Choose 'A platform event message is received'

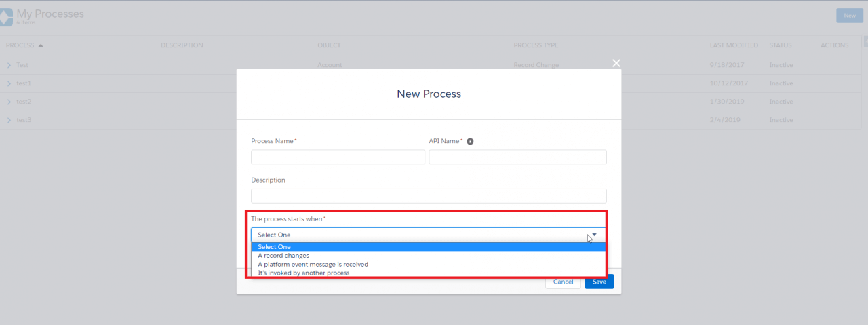(x=313, y=265)
